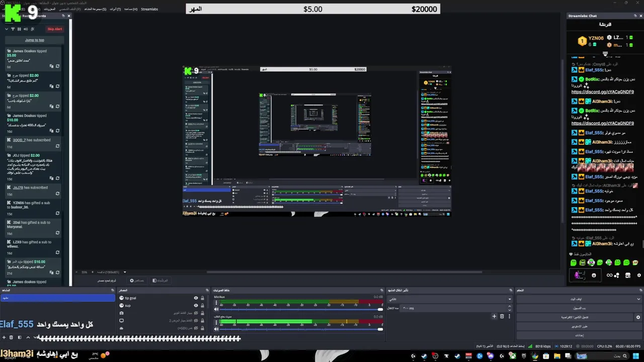The width and height of the screenshot is (644, 362).
Task: Enable Studio Mode button
Action: click(579, 326)
